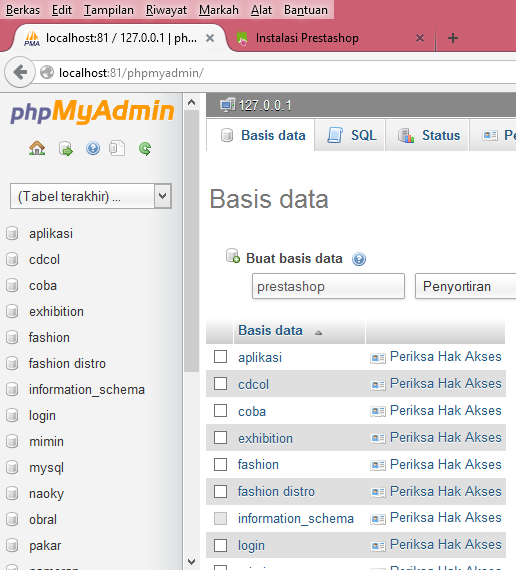The height and width of the screenshot is (570, 516).
Task: Open the Riwayat menu
Action: 166,10
